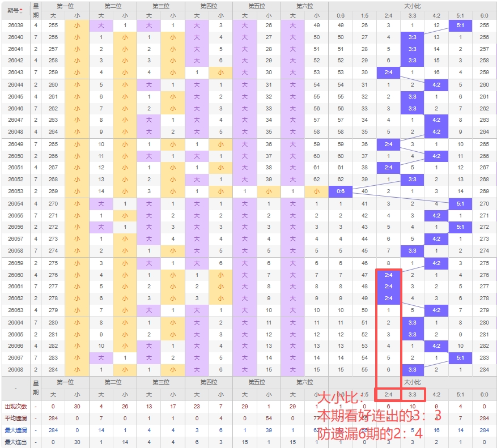Open the 最大遗漏 row label link
The width and height of the screenshot is (497, 448).
tap(16, 430)
